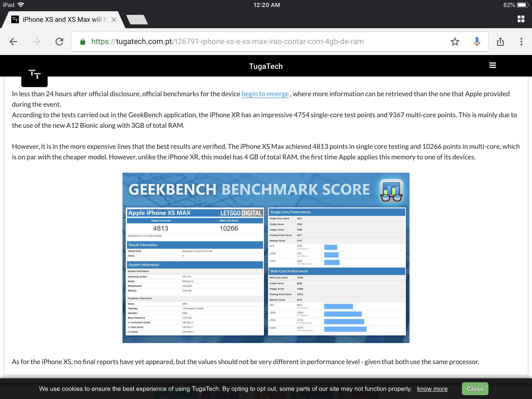This screenshot has height=399, width=532.
Task: Click the LETSGO DIGITAL logo in the image
Action: pos(241,213)
